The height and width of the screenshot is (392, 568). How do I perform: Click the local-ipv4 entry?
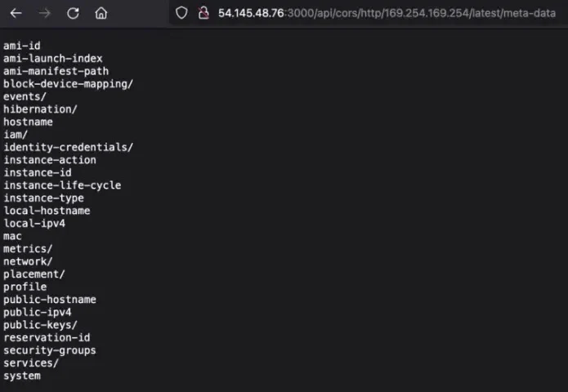34,223
